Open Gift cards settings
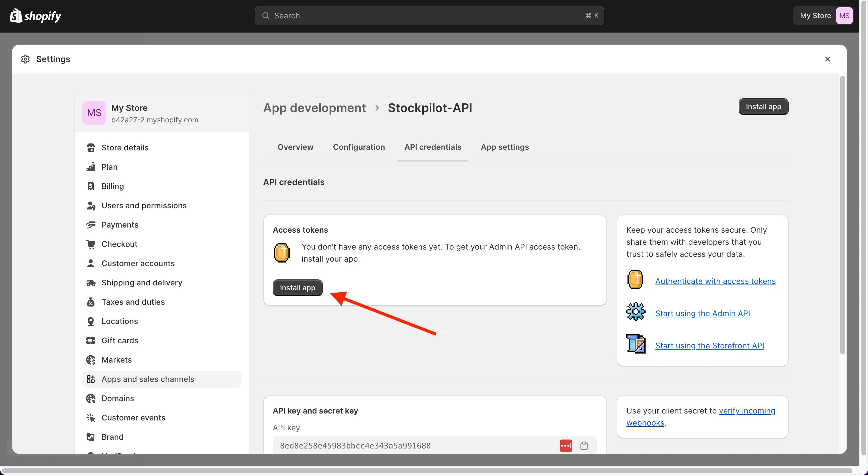The width and height of the screenshot is (868, 475). point(162,341)
